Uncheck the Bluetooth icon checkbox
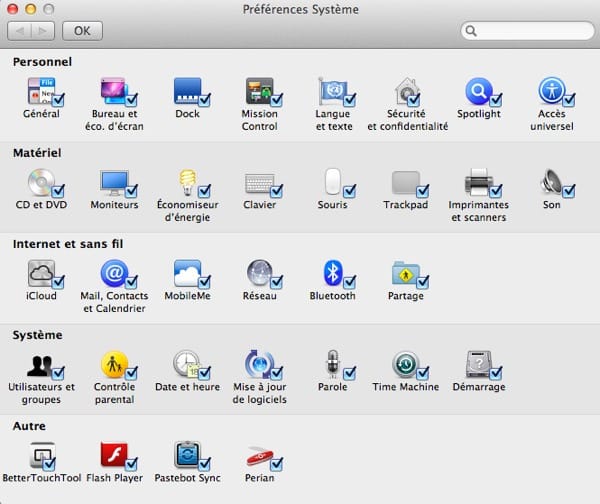This screenshot has width=600, height=504. click(350, 282)
